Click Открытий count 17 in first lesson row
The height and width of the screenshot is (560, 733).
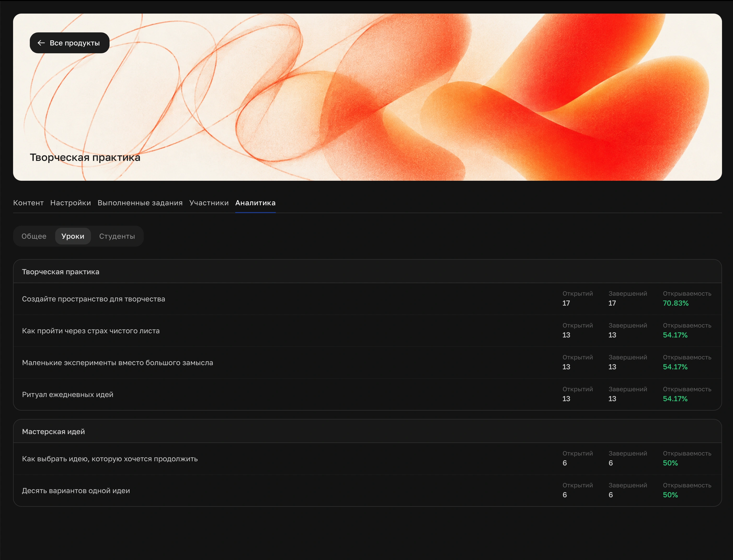click(x=566, y=303)
